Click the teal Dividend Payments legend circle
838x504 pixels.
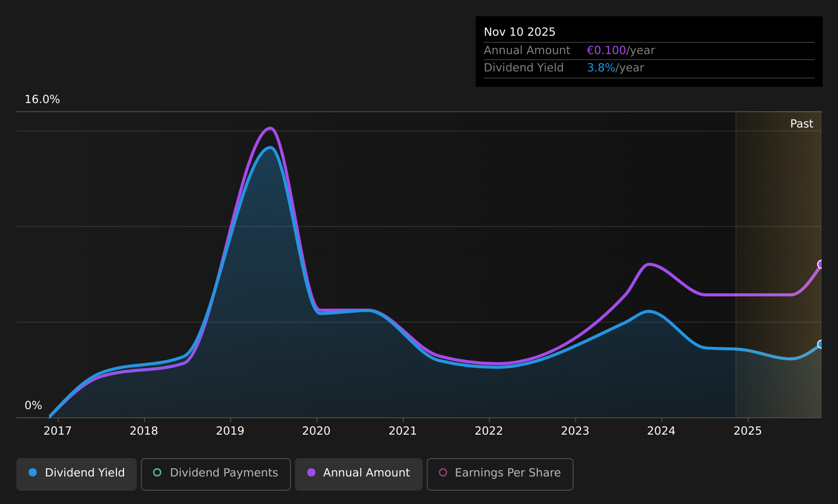(157, 472)
